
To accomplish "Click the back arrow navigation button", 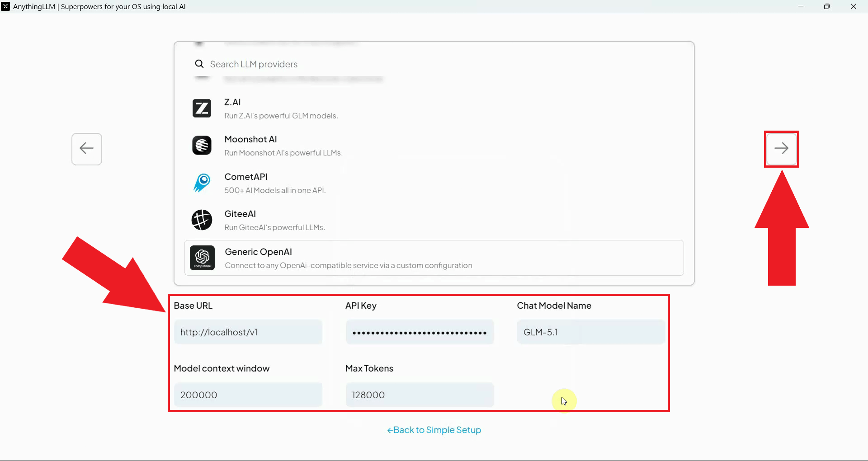I will coord(86,149).
